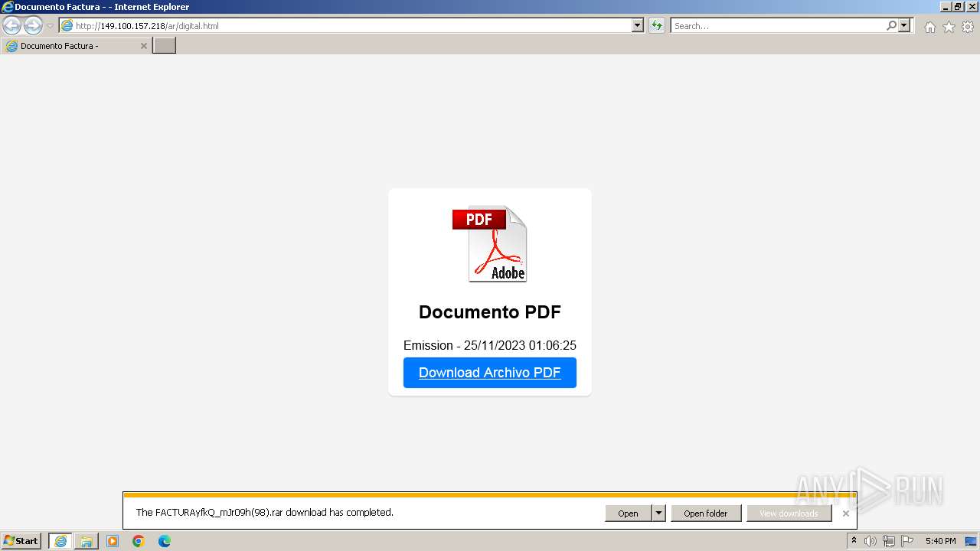Image resolution: width=980 pixels, height=551 pixels.
Task: Refresh the page using the green arrows icon
Action: coord(657,25)
